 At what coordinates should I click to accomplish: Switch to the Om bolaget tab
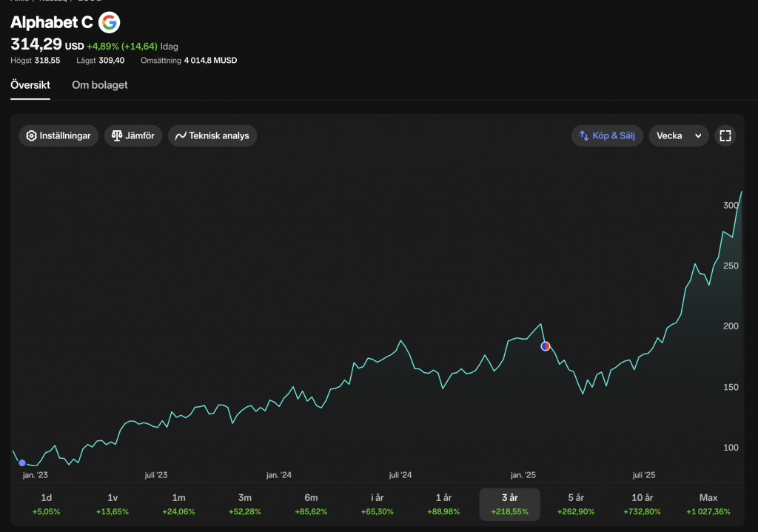[100, 85]
